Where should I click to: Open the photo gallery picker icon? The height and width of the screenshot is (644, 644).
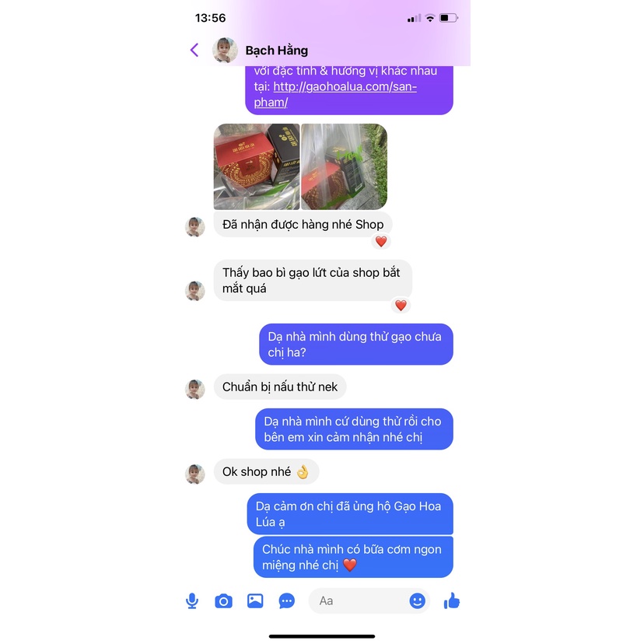(x=255, y=601)
